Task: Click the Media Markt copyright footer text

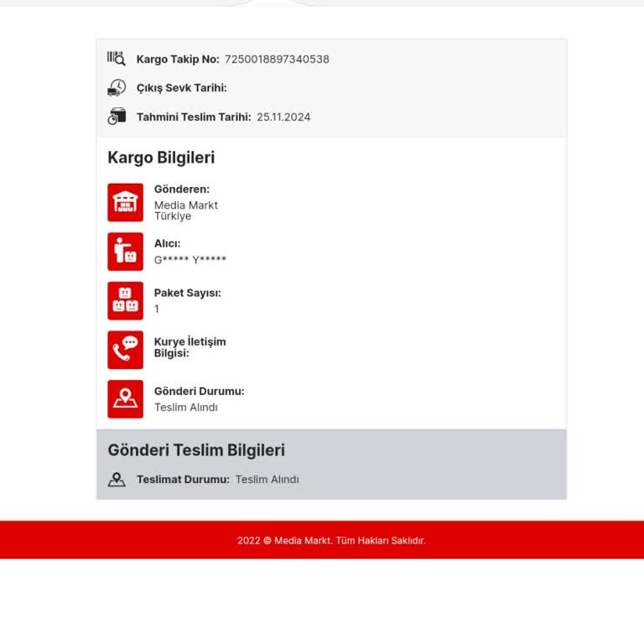Action: click(x=331, y=541)
